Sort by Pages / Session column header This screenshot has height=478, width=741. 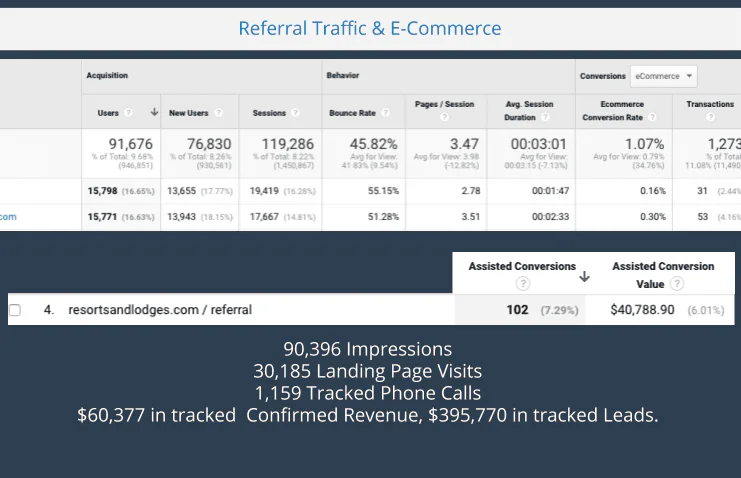pos(444,104)
